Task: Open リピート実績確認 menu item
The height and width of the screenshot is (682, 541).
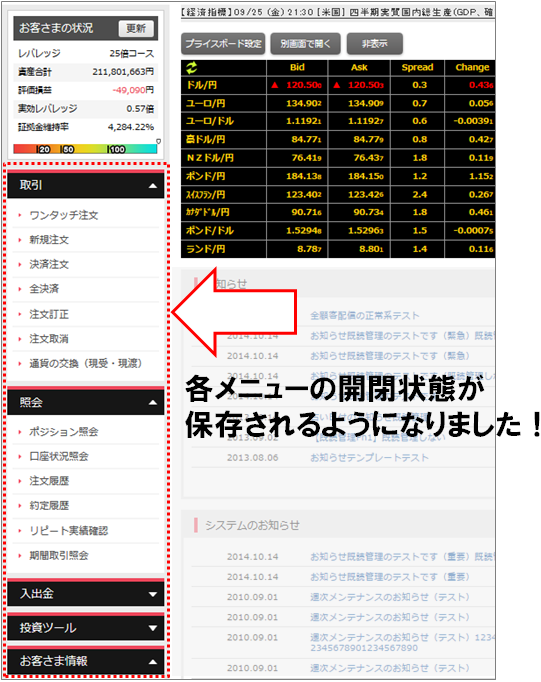Action: click(69, 531)
